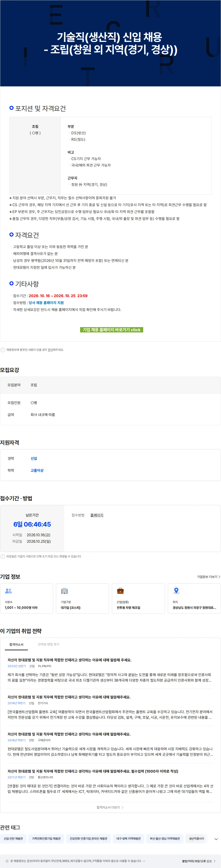Click the DS(방산) division text

coord(79,133)
